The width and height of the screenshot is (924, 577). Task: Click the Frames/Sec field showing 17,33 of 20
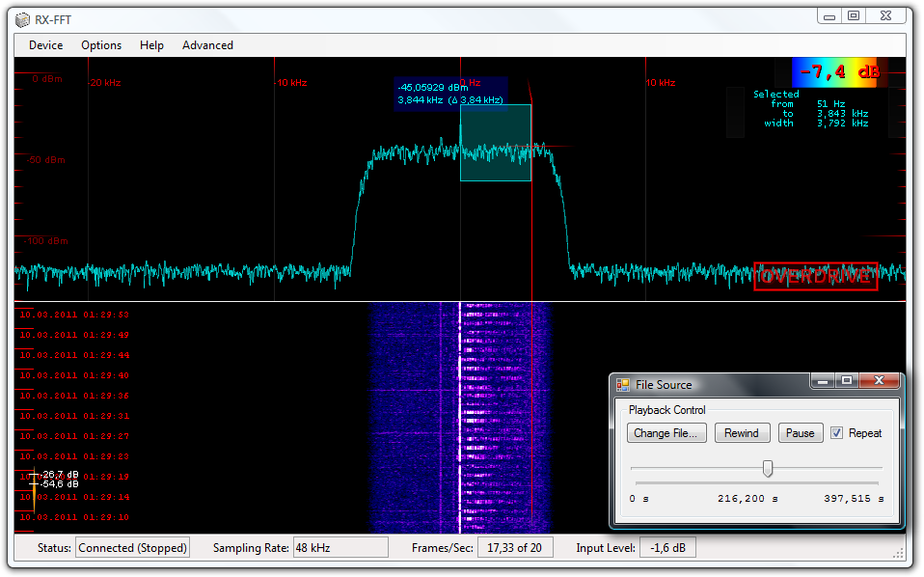(x=514, y=548)
